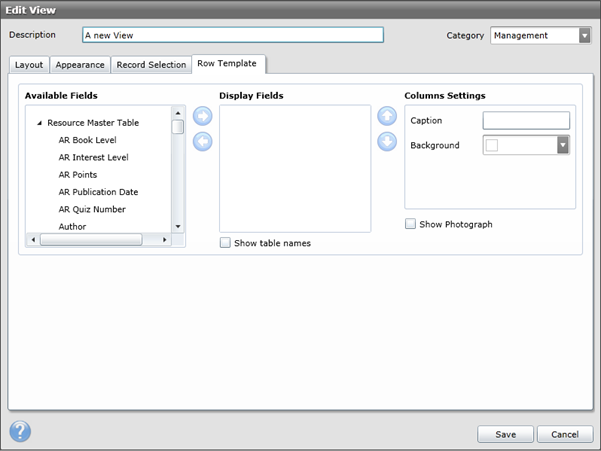Collapse the Resource Master Table node
The height and width of the screenshot is (451, 601).
click(39, 123)
